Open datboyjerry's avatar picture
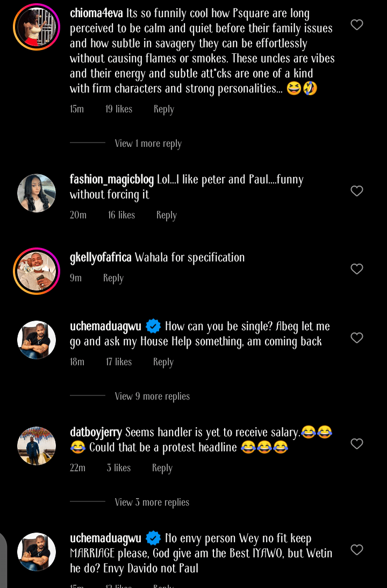 [37, 446]
